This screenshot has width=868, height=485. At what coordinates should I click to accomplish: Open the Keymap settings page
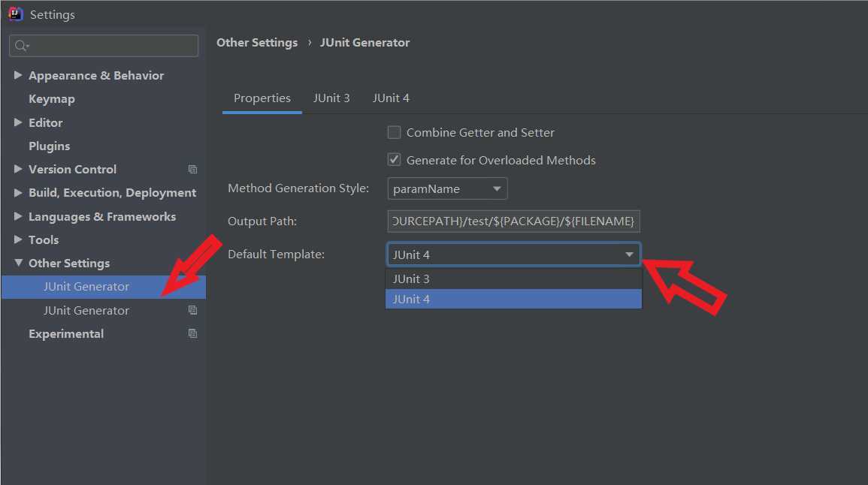point(52,99)
